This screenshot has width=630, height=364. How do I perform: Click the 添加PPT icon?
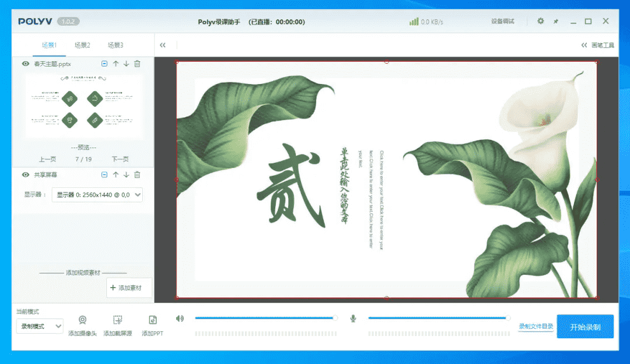[152, 320]
